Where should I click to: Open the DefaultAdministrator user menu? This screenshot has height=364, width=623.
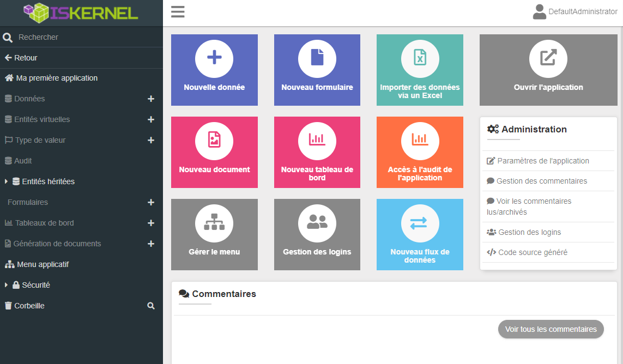coord(575,11)
